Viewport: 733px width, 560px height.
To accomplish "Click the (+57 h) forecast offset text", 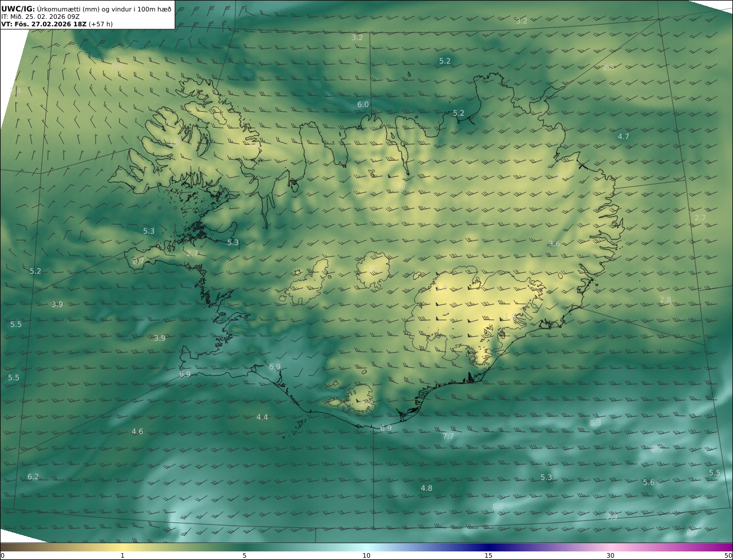I will (x=101, y=24).
